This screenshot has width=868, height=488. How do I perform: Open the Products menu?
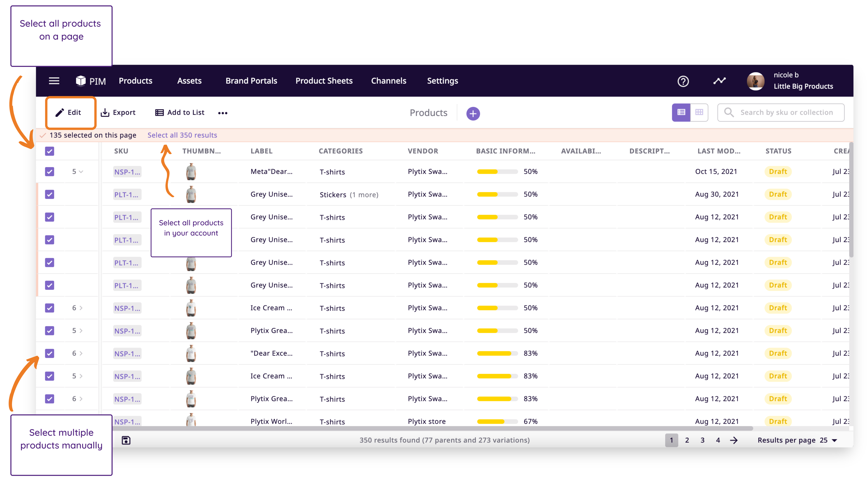[135, 81]
